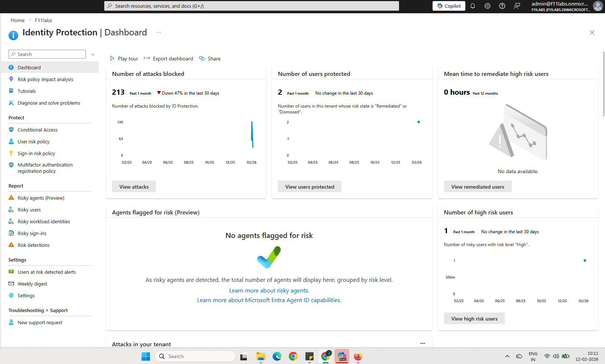Collapse the left navigation menu

click(93, 55)
